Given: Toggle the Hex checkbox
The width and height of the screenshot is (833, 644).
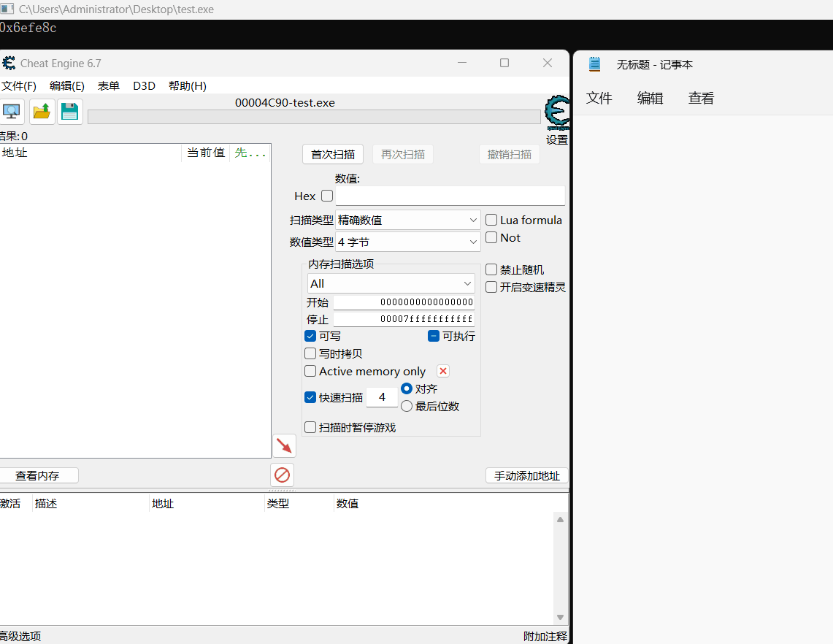Looking at the screenshot, I should [327, 196].
